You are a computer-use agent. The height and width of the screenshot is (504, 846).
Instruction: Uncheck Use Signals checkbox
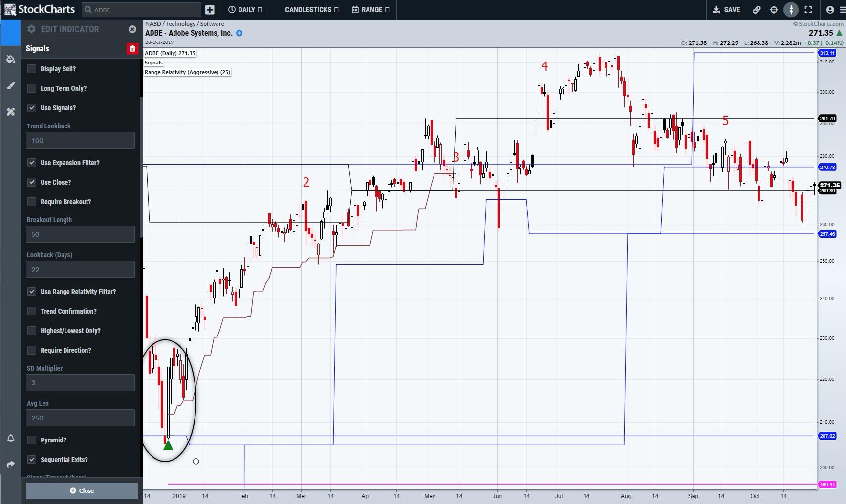click(x=32, y=108)
